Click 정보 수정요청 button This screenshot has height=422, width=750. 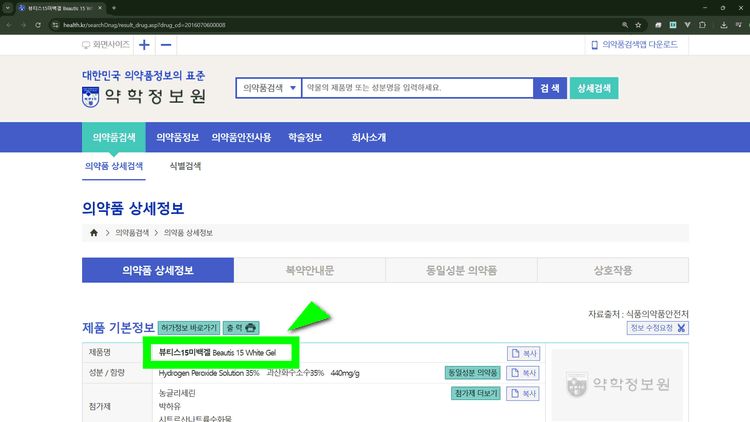click(x=657, y=328)
